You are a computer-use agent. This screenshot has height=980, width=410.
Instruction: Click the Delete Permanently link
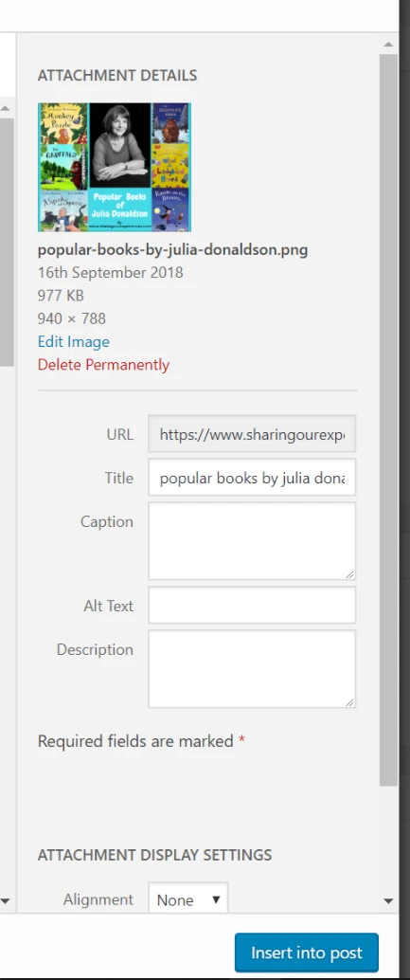(103, 365)
